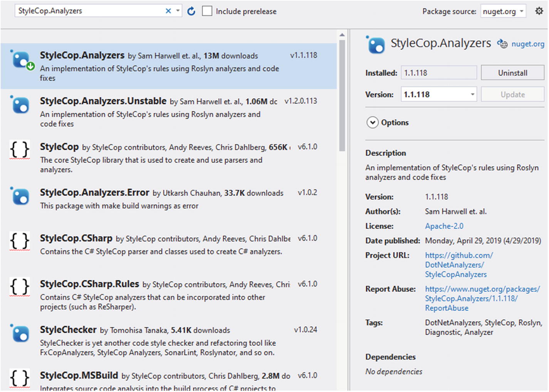Screen dimensions: 549x392
Task: Click the package list scrollbar up arrow
Action: tap(342, 35)
